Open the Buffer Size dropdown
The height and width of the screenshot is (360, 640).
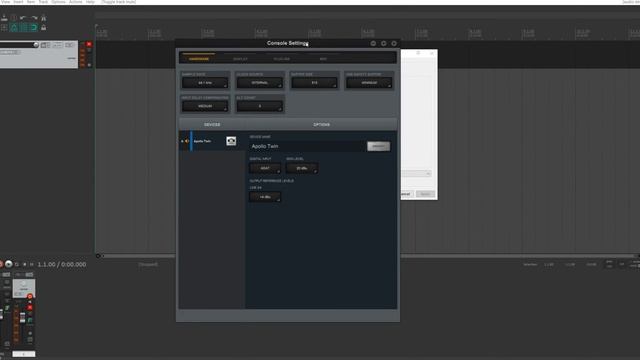(314, 83)
